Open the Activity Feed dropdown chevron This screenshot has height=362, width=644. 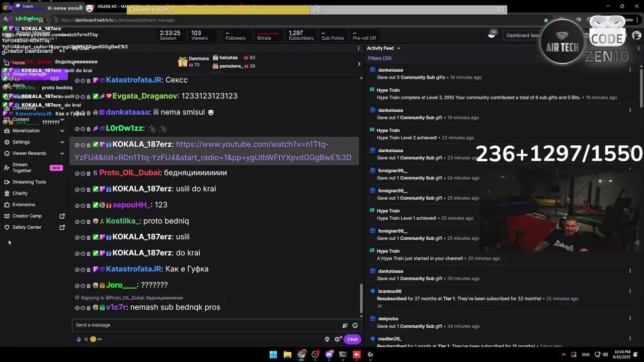398,48
